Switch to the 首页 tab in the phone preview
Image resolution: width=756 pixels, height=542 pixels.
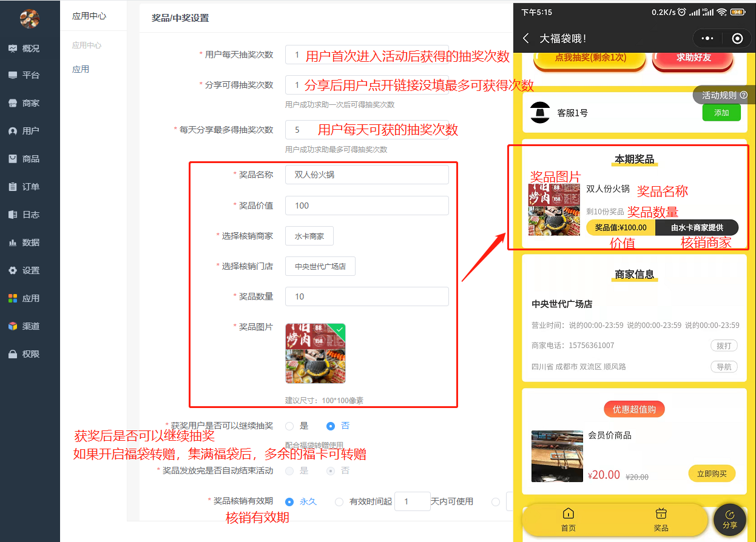569,520
